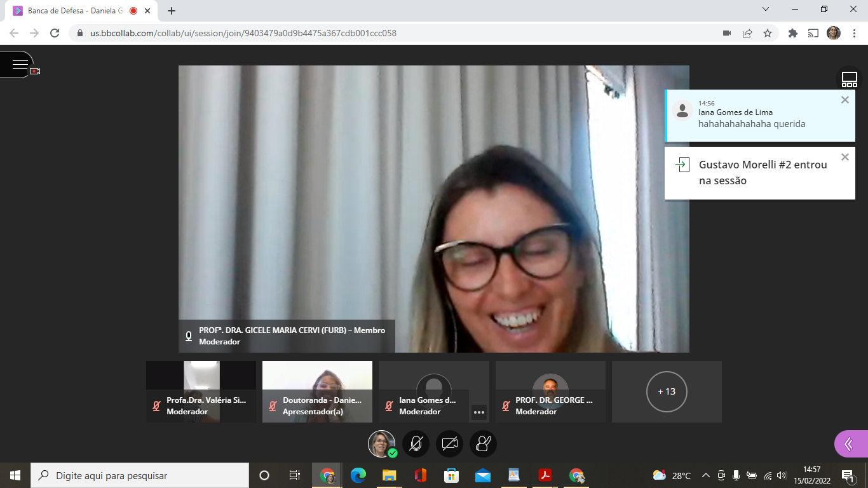Open File Explorer from taskbar

pyautogui.click(x=389, y=475)
